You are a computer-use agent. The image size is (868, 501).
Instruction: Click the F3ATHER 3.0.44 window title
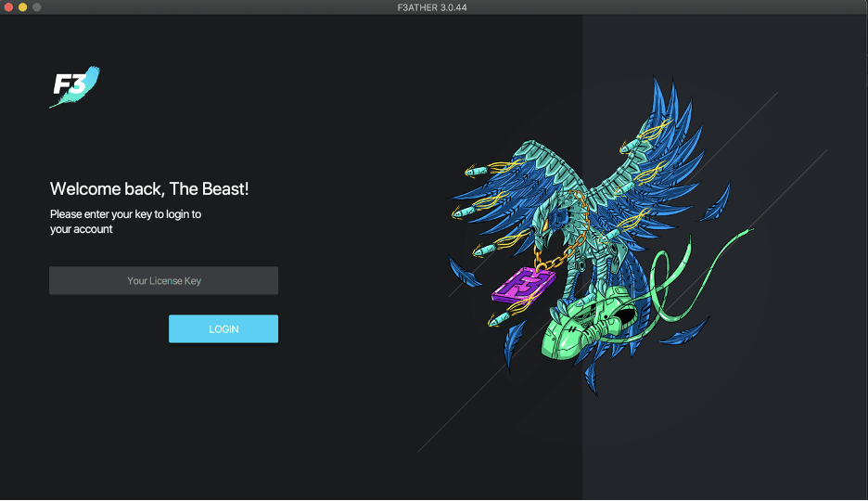(x=434, y=7)
